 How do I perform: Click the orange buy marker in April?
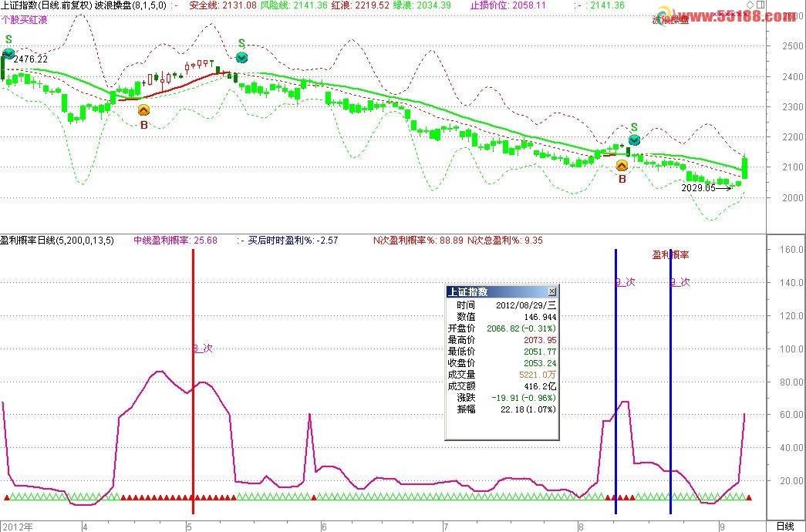coord(144,110)
